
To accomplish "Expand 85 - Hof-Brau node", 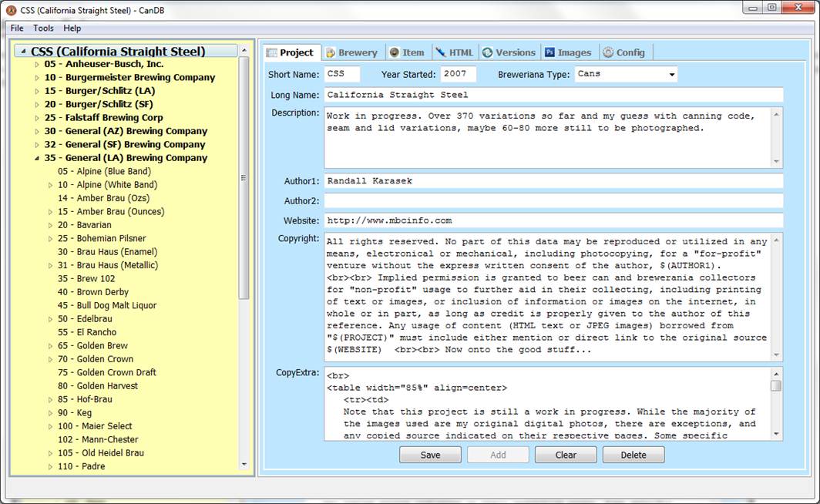I will [50, 400].
